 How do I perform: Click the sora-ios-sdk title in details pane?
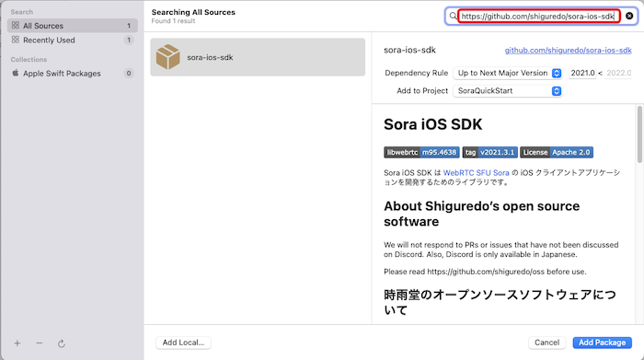click(409, 50)
